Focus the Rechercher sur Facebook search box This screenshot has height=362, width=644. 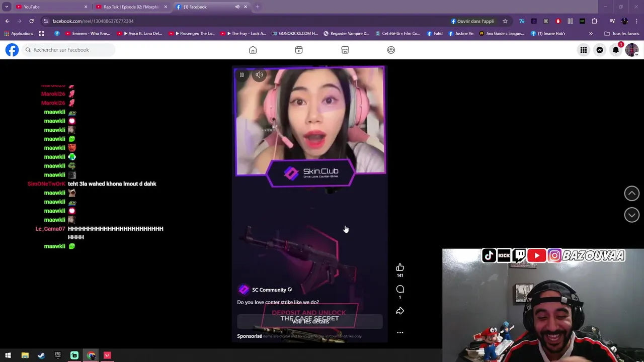click(68, 50)
